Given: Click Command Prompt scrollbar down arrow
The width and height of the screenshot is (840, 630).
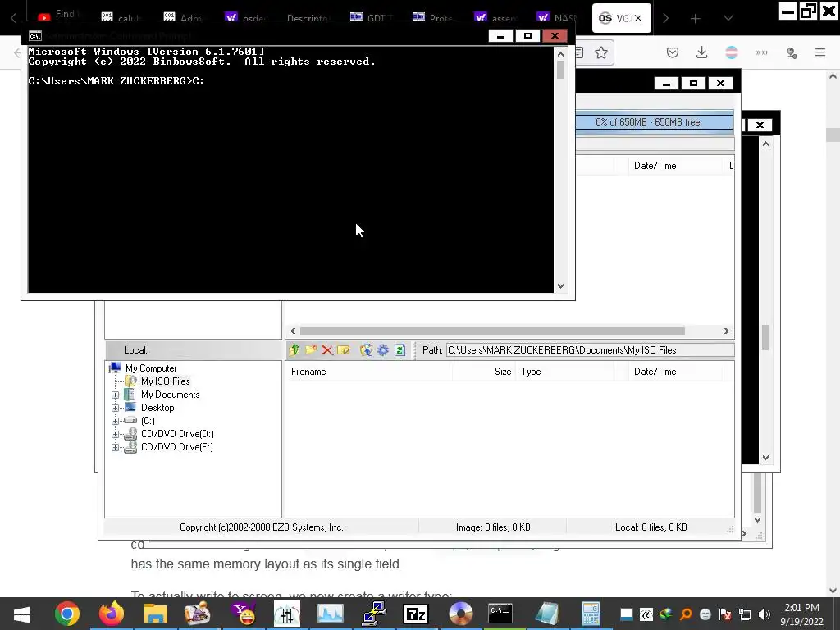Looking at the screenshot, I should (560, 286).
